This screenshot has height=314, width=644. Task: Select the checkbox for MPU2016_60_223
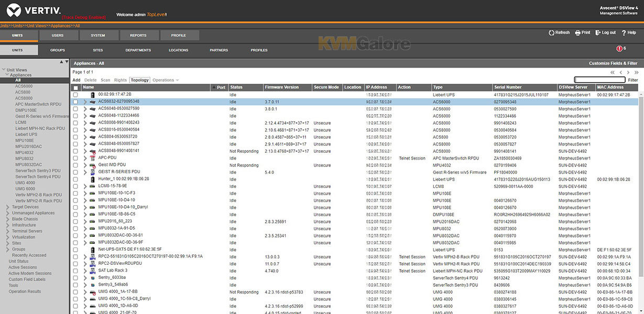point(76,221)
